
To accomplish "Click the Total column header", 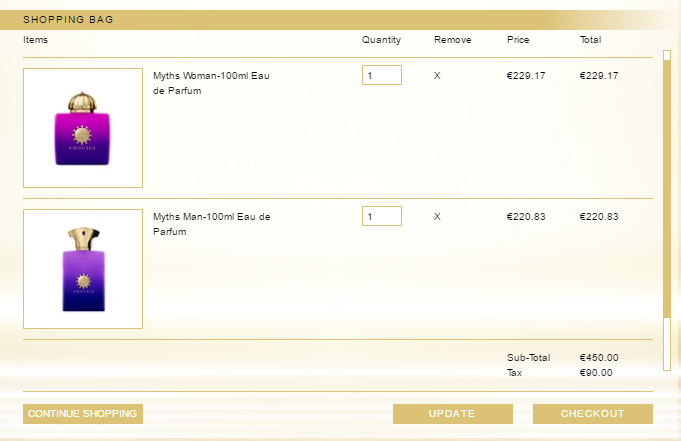I will 591,40.
